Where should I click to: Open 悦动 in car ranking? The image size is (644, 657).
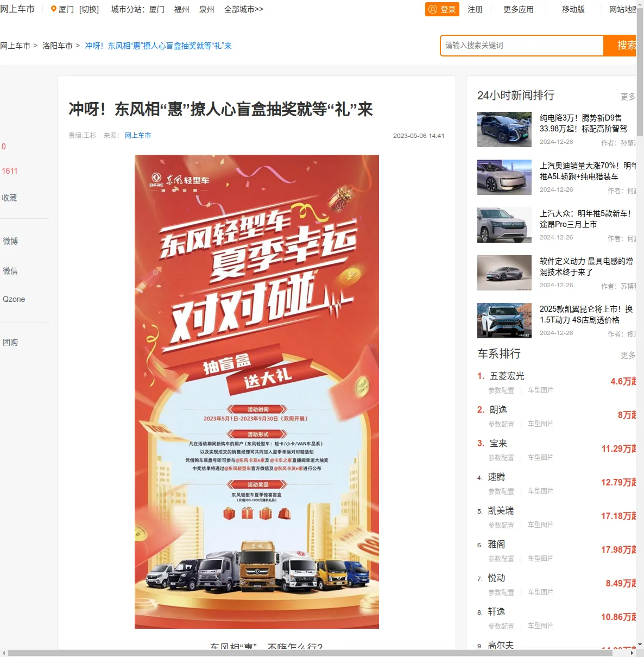(496, 578)
